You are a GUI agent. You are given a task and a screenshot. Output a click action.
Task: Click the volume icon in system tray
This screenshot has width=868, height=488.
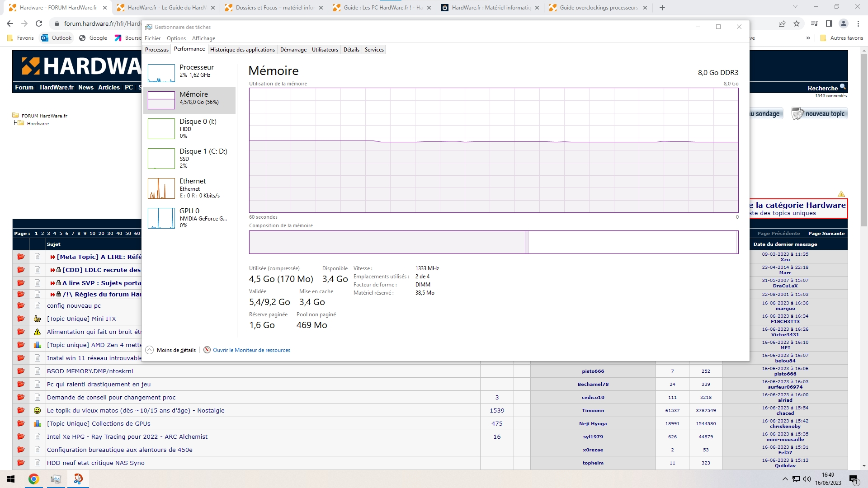[x=807, y=479]
